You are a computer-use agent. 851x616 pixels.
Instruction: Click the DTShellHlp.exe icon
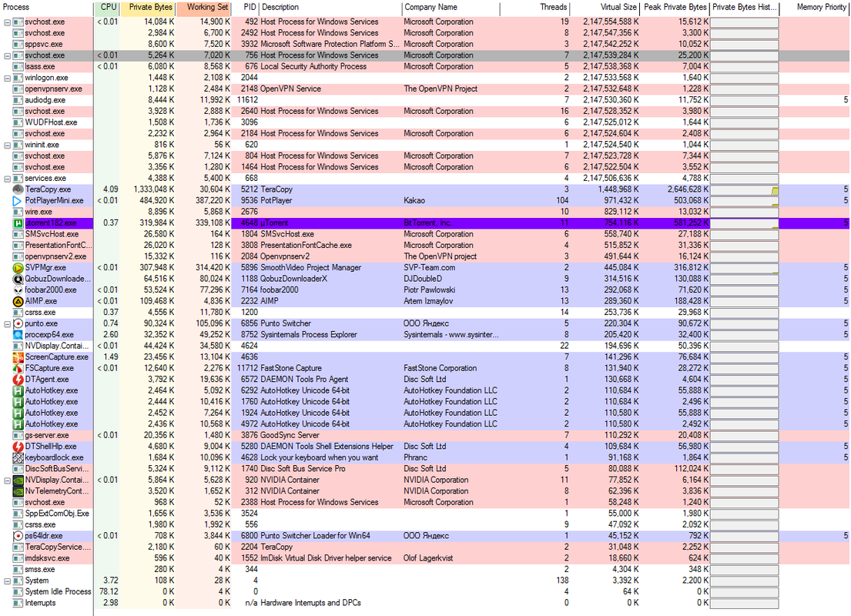(18, 446)
